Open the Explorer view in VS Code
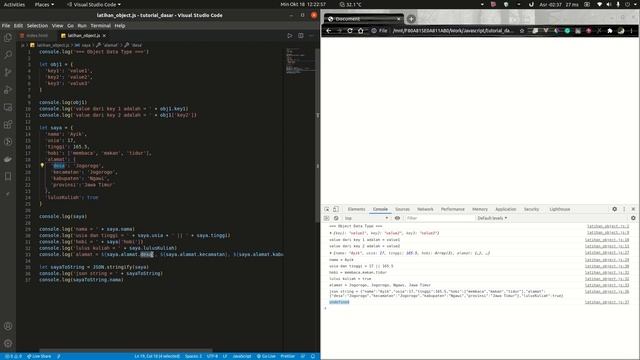This screenshot has width=640, height=360. coord(8,38)
